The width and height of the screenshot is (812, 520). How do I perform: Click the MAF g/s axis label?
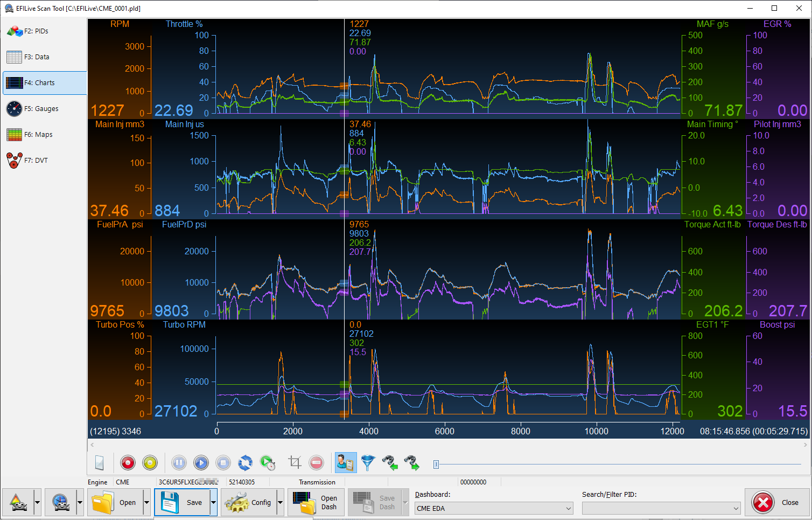click(712, 24)
